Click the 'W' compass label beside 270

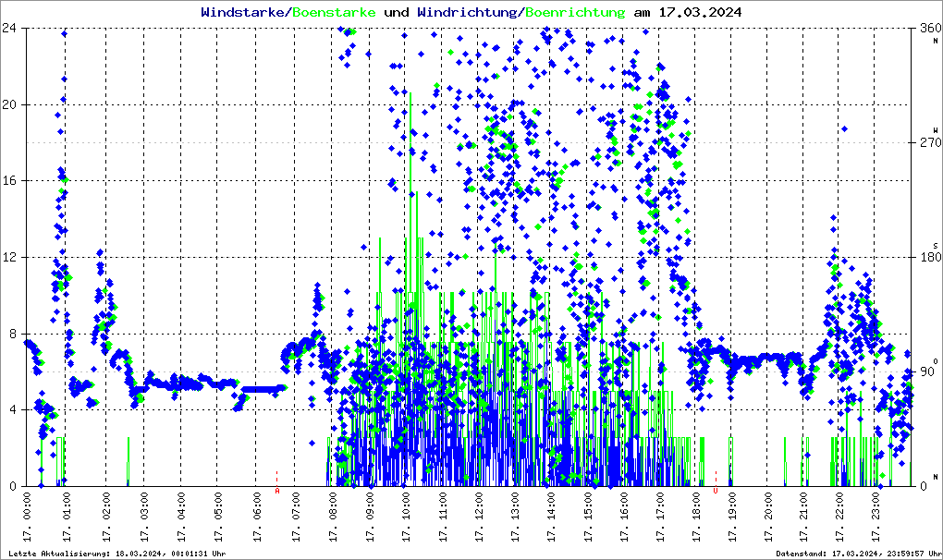pos(936,129)
